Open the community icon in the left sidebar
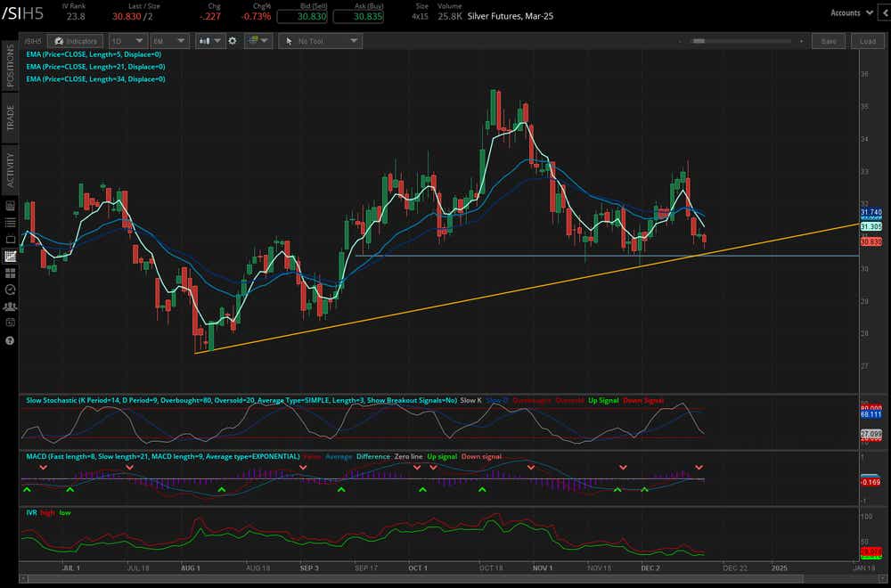This screenshot has width=891, height=588. coord(10,306)
